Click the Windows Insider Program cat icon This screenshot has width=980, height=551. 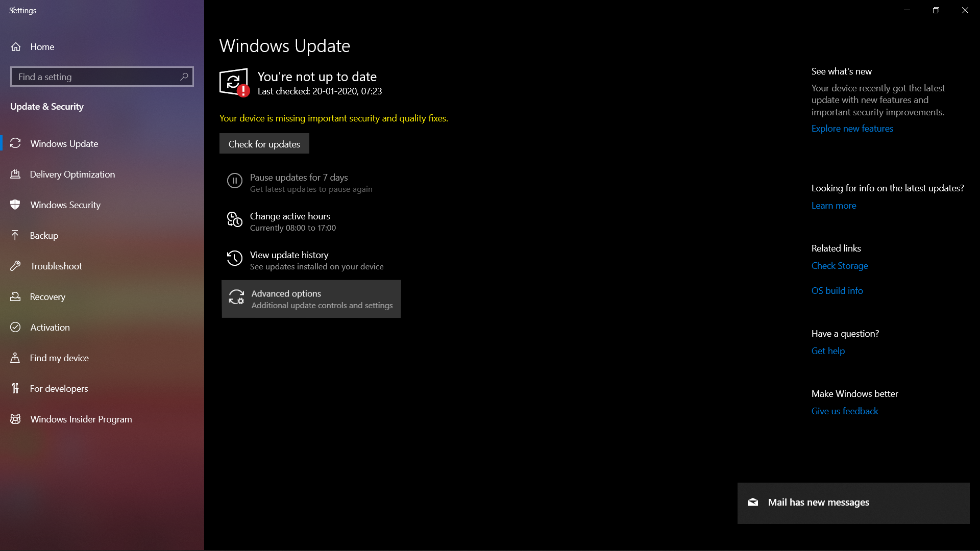click(x=15, y=419)
